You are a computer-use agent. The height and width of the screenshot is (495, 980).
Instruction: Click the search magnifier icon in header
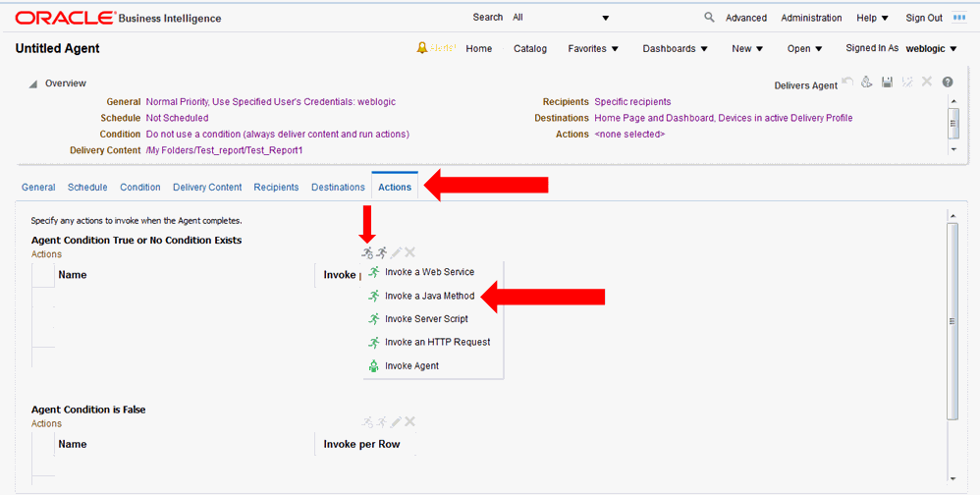[x=709, y=18]
